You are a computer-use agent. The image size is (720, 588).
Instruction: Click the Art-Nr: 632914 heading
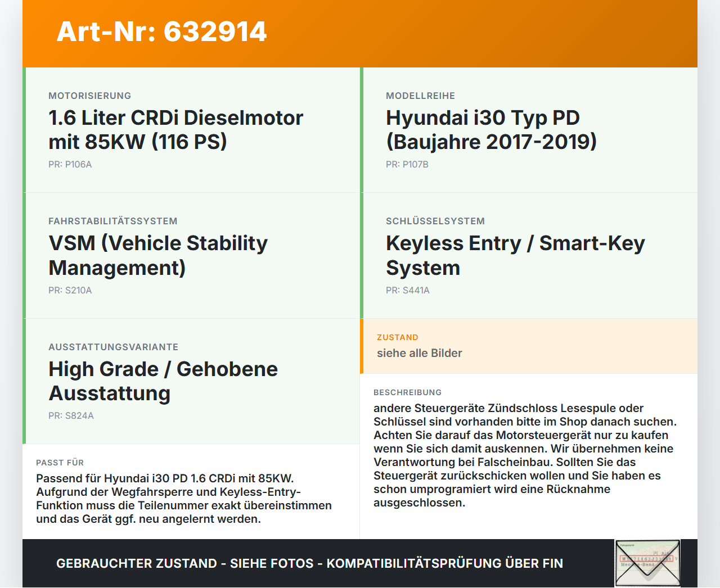[161, 31]
